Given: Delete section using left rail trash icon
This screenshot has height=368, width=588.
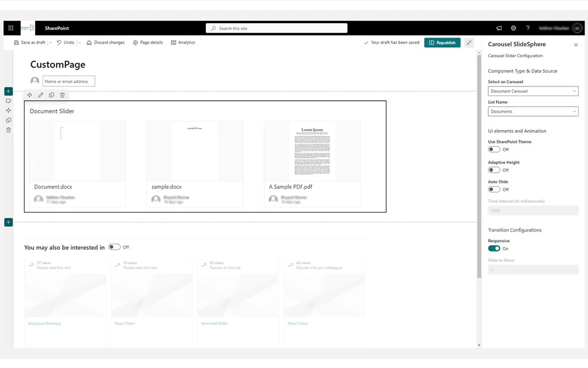Looking at the screenshot, I should (x=8, y=130).
